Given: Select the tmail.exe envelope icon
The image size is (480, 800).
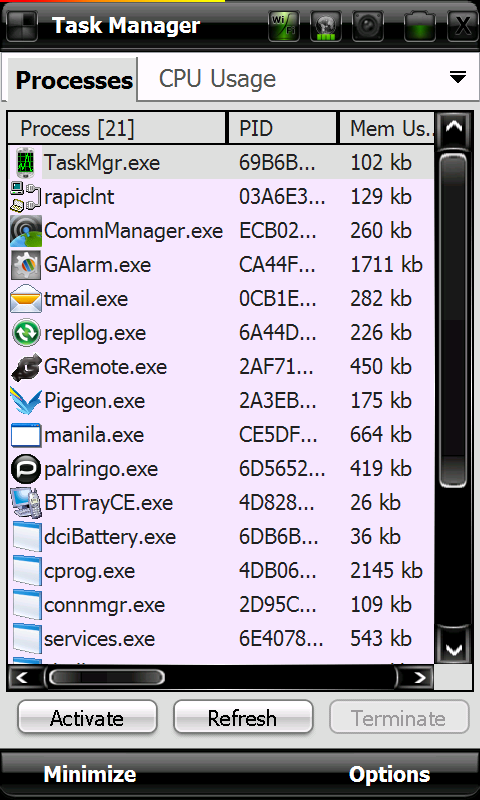Looking at the screenshot, I should click(x=26, y=299).
